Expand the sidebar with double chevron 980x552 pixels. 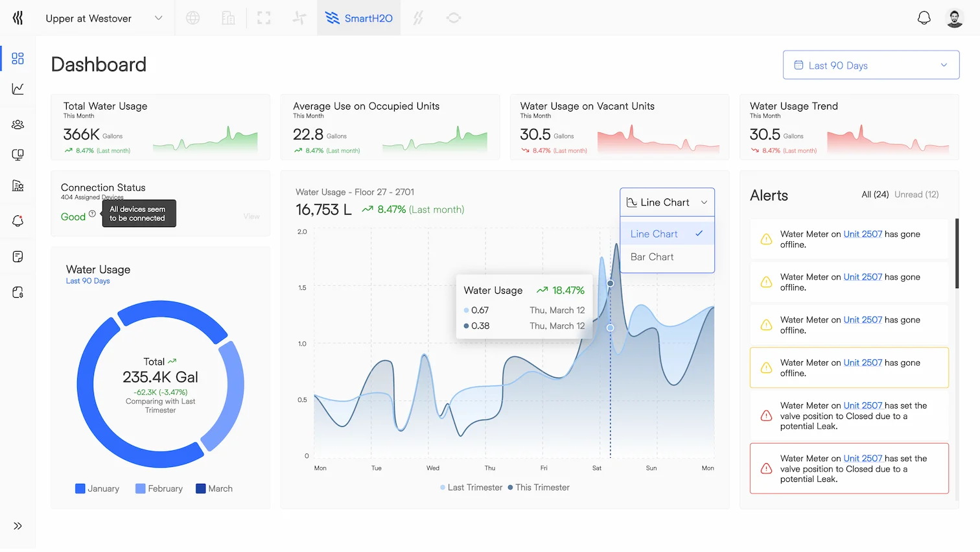18,526
